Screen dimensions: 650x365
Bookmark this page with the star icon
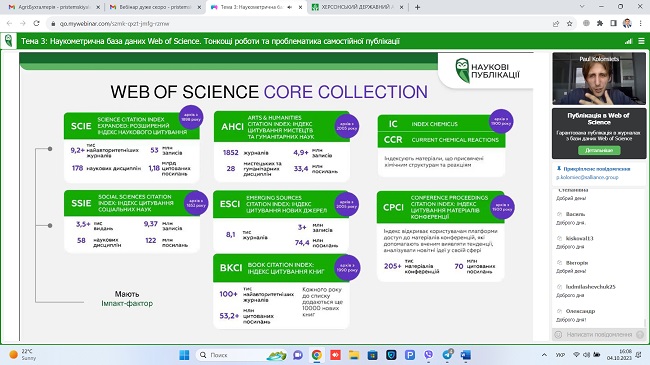pyautogui.click(x=570, y=24)
